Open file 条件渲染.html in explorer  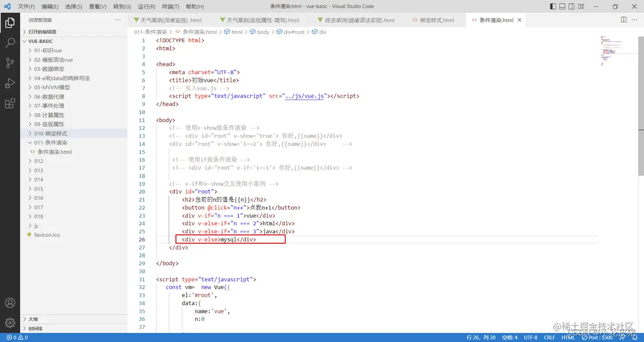(x=74, y=152)
